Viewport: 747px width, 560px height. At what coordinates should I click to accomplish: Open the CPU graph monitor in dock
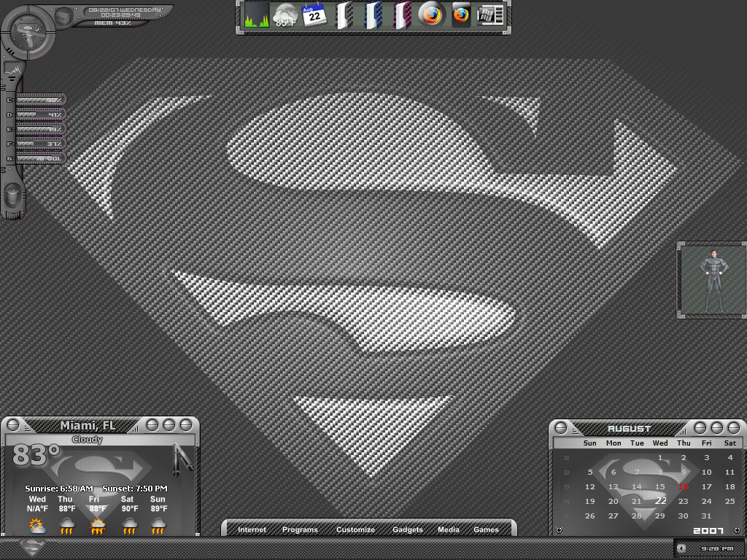pyautogui.click(x=257, y=16)
